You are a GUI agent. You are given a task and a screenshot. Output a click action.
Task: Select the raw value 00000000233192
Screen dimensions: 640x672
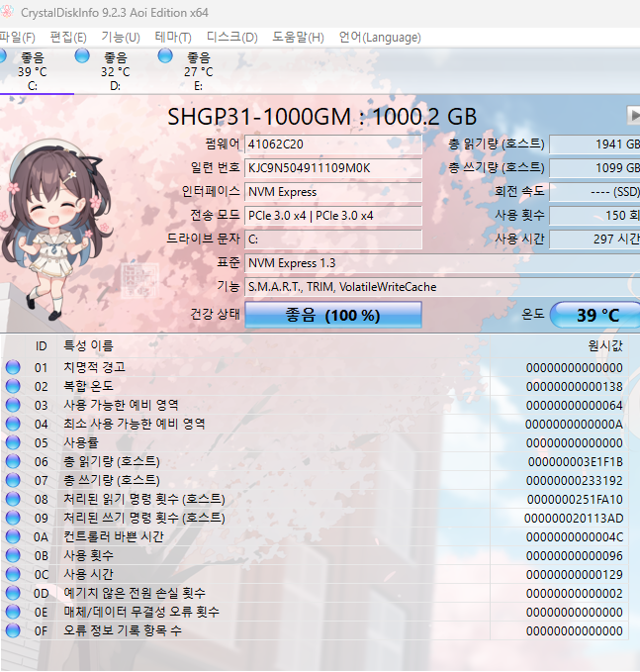tap(575, 481)
